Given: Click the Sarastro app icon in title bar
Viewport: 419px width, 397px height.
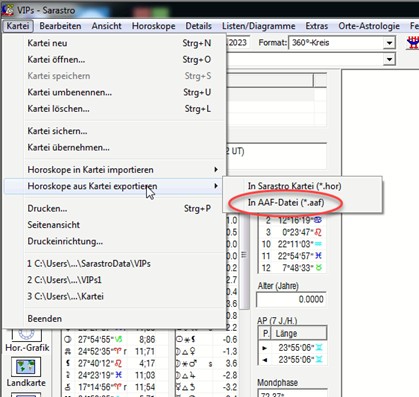Looking at the screenshot, I should point(7,10).
